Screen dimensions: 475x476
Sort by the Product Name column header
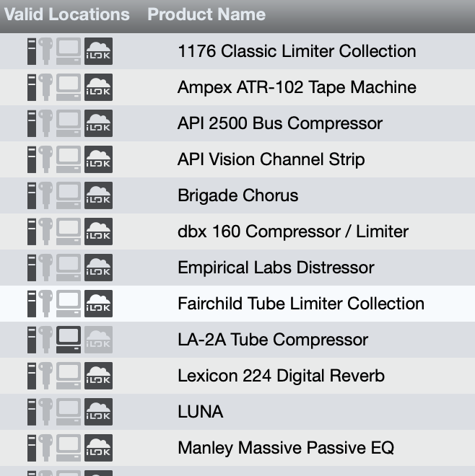[x=206, y=14]
